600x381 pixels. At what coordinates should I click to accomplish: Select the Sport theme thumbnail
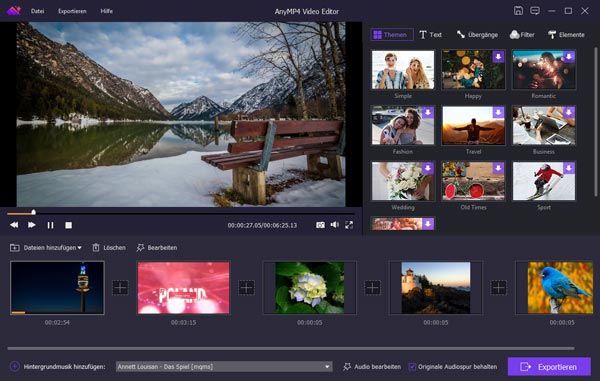[544, 181]
